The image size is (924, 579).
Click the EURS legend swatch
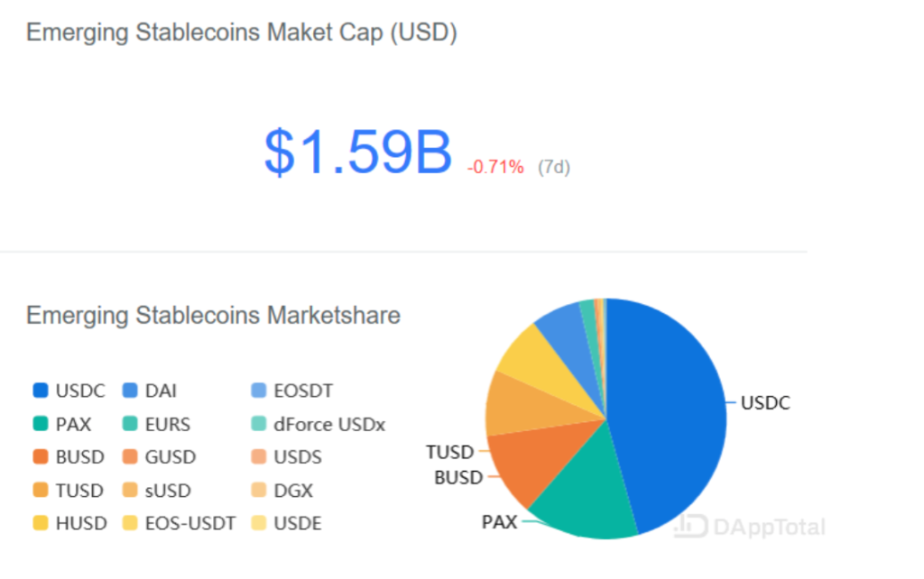pyautogui.click(x=130, y=424)
